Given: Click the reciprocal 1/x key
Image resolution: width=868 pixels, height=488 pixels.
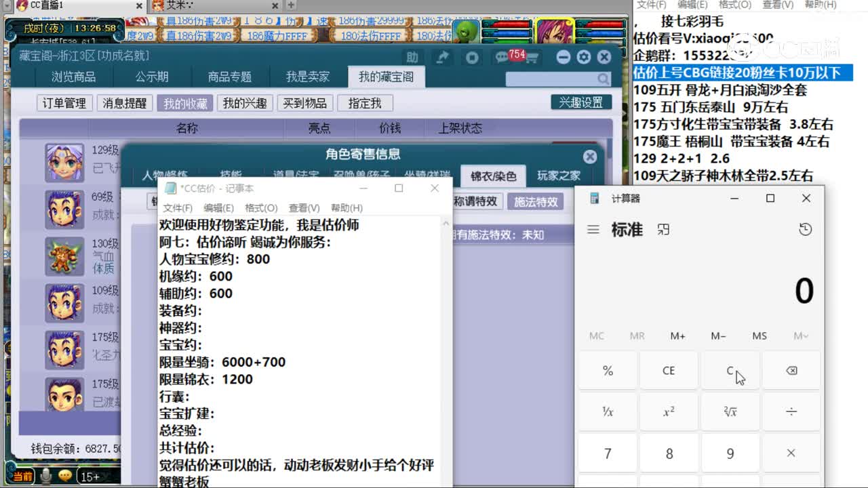Looking at the screenshot, I should click(608, 412).
